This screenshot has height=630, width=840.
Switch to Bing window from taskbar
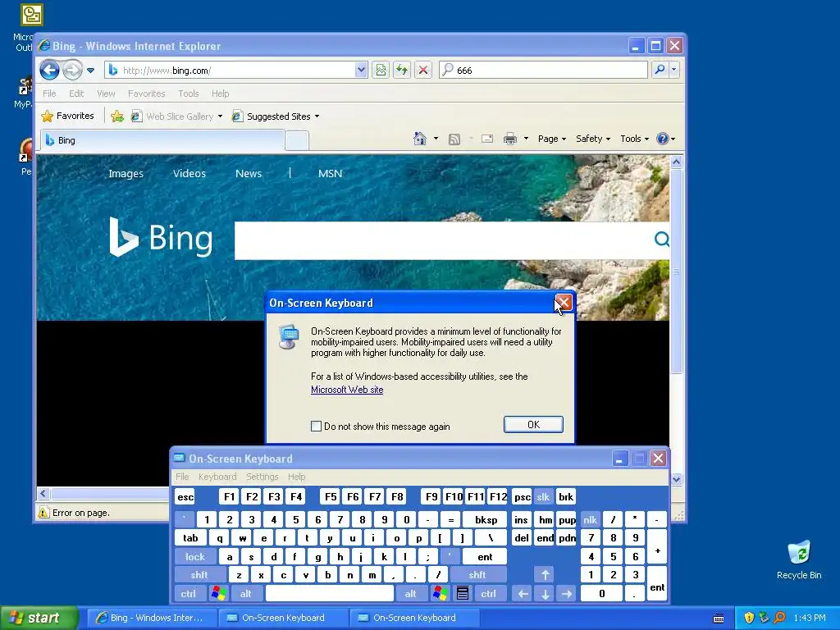point(152,618)
